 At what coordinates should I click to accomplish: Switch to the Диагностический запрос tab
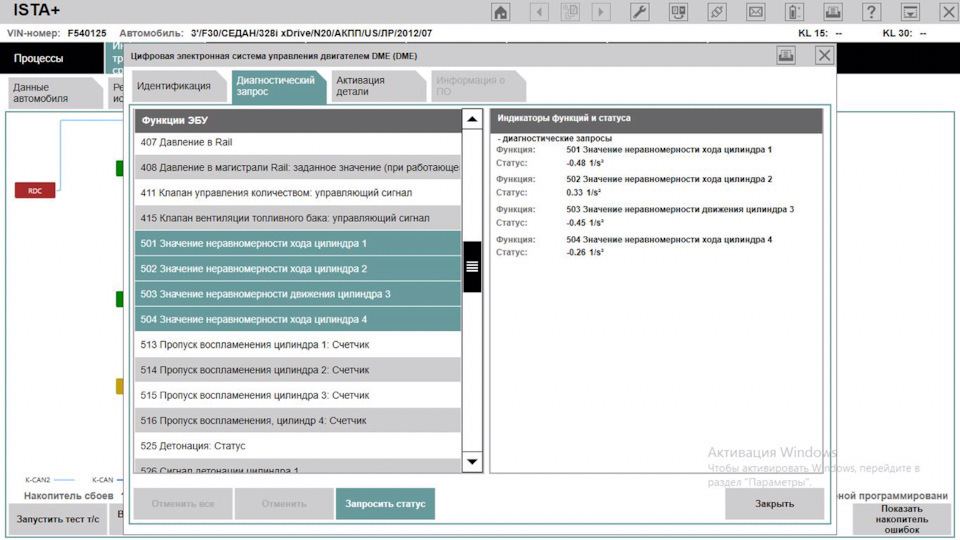(x=277, y=86)
